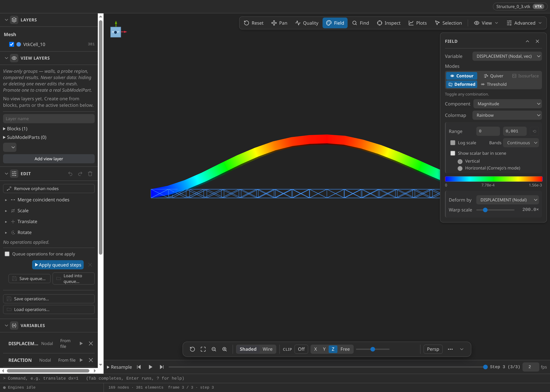Jump to the first frame in the timeline
This screenshot has height=392, width=550.
(x=139, y=367)
